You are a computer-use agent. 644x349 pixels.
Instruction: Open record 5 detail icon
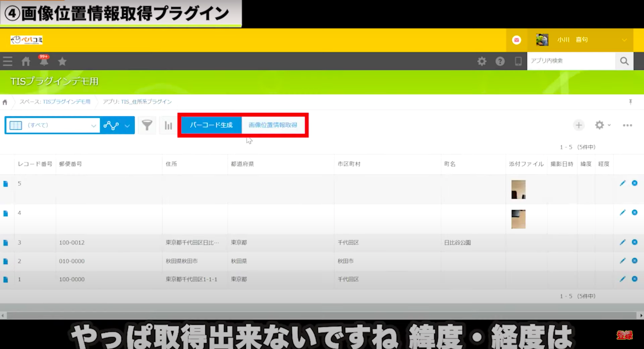pos(6,183)
